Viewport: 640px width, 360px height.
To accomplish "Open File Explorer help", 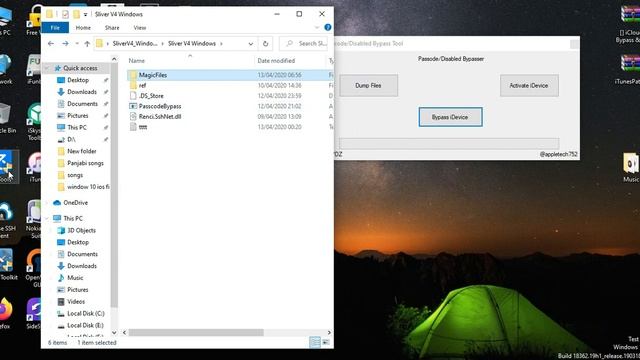I will click(328, 27).
